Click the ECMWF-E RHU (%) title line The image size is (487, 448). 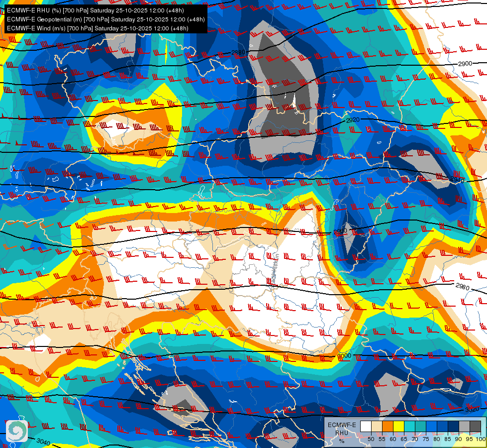[x=96, y=10]
